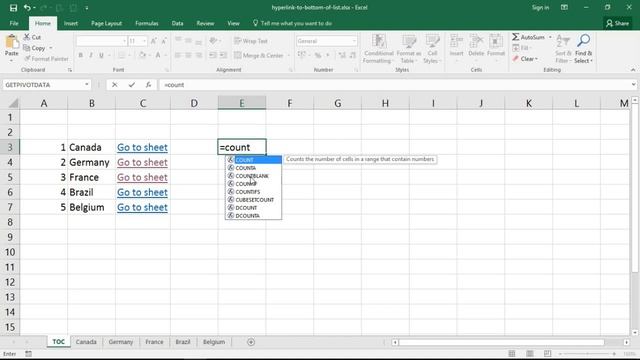Click the Paste clipboard icon
Screen dimensions: 640x360
click(x=11, y=42)
